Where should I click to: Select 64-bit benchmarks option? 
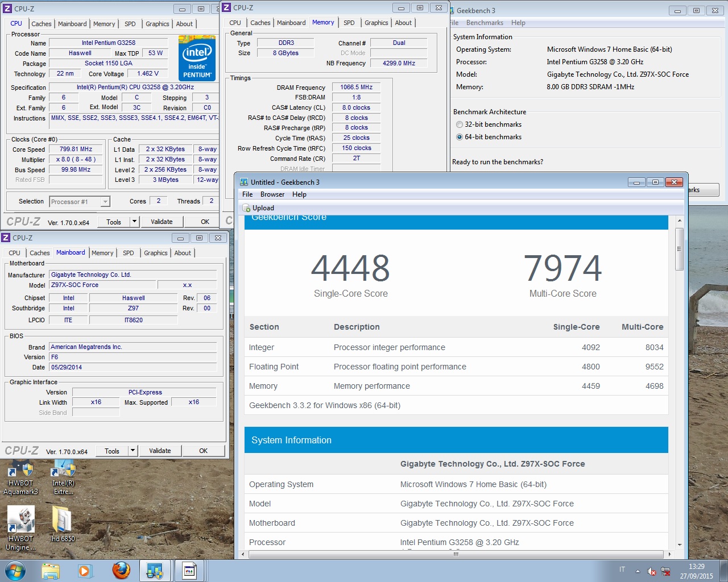[x=460, y=137]
